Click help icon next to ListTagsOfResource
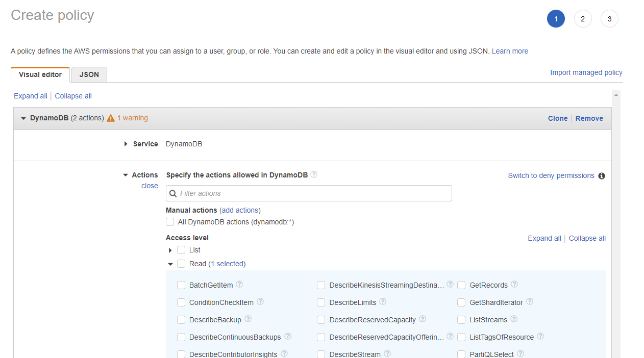This screenshot has width=644, height=358. (x=540, y=336)
